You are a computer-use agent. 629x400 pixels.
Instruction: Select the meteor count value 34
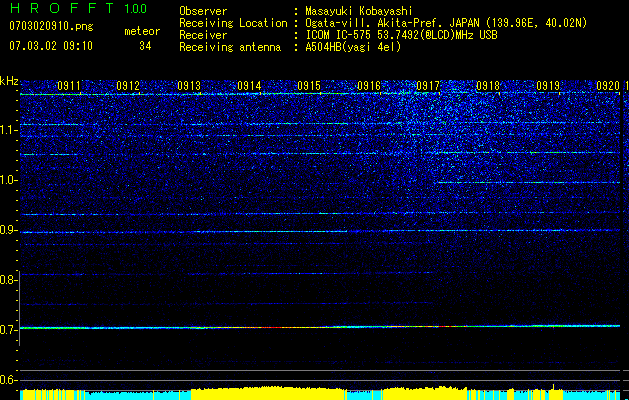(145, 46)
